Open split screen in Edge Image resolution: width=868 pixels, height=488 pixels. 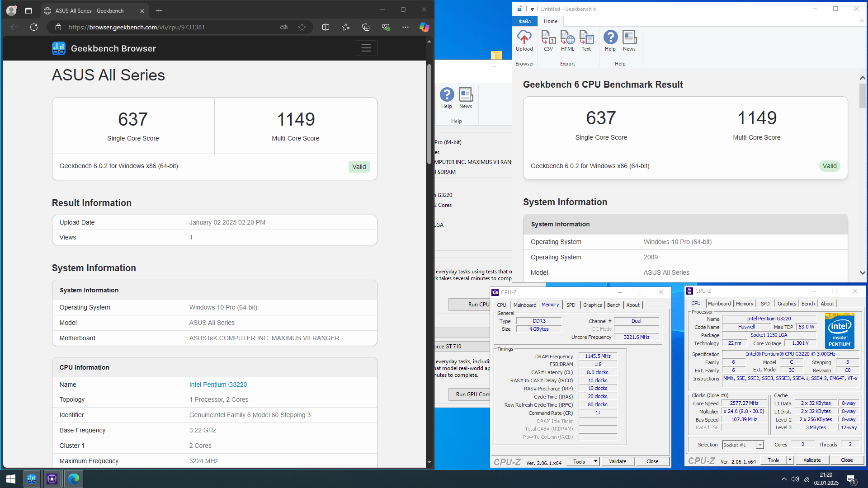click(x=325, y=27)
